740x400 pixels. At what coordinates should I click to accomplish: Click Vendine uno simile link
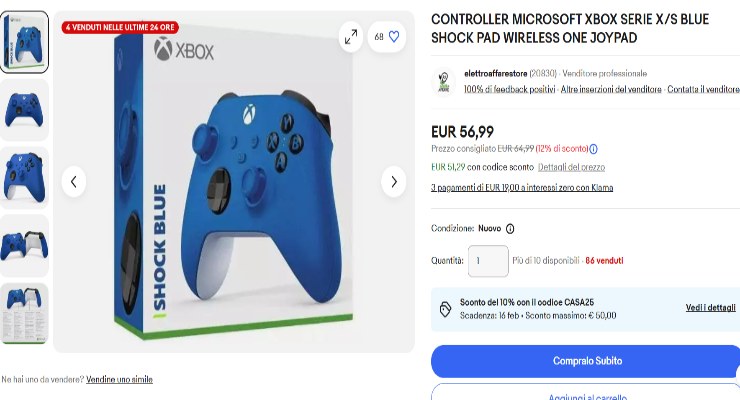tap(119, 379)
